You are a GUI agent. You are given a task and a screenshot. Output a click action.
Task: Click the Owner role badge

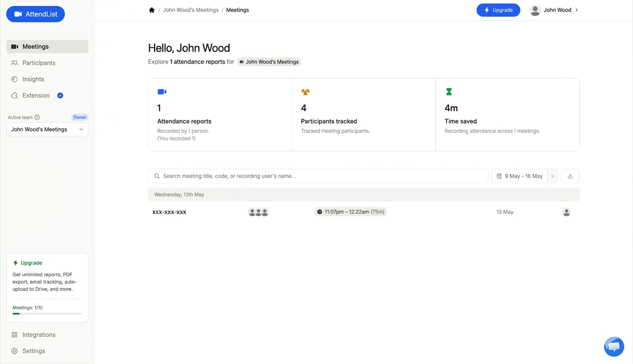(x=80, y=117)
